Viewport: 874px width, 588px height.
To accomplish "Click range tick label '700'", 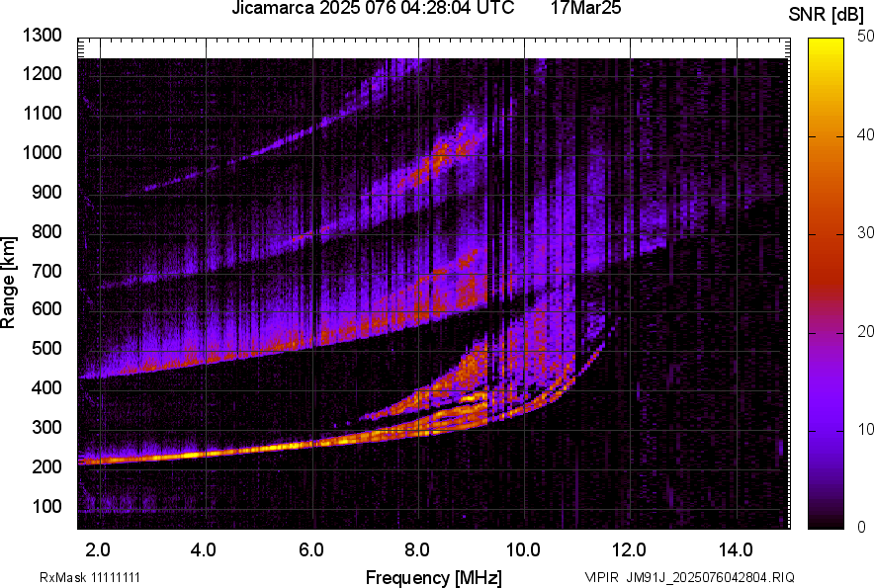I will (46, 271).
